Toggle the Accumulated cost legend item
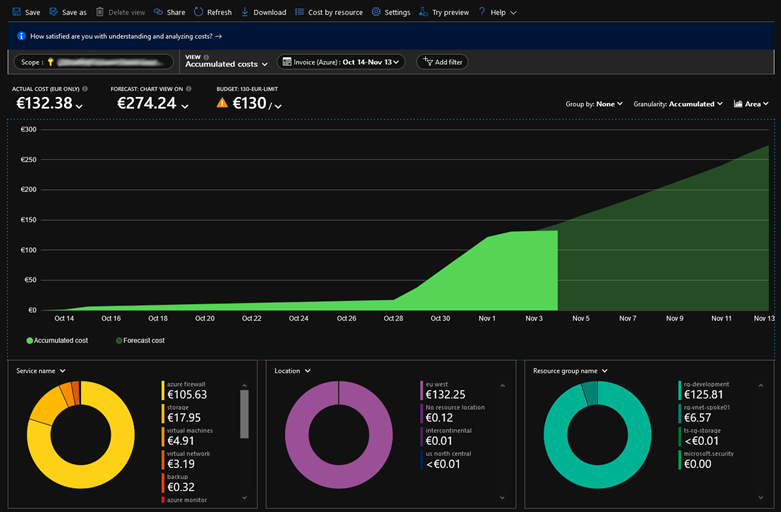This screenshot has height=512, width=781. (x=57, y=340)
